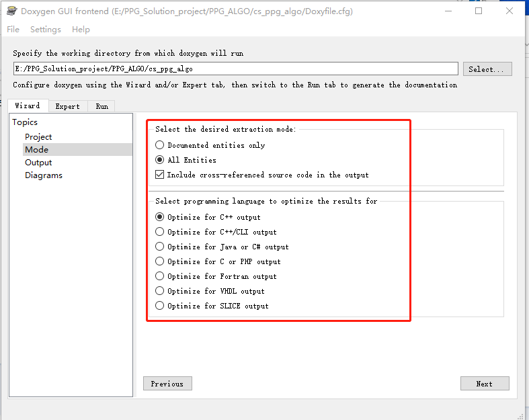Viewport: 529px width, 420px height.
Task: Click the Next button
Action: [x=485, y=384]
